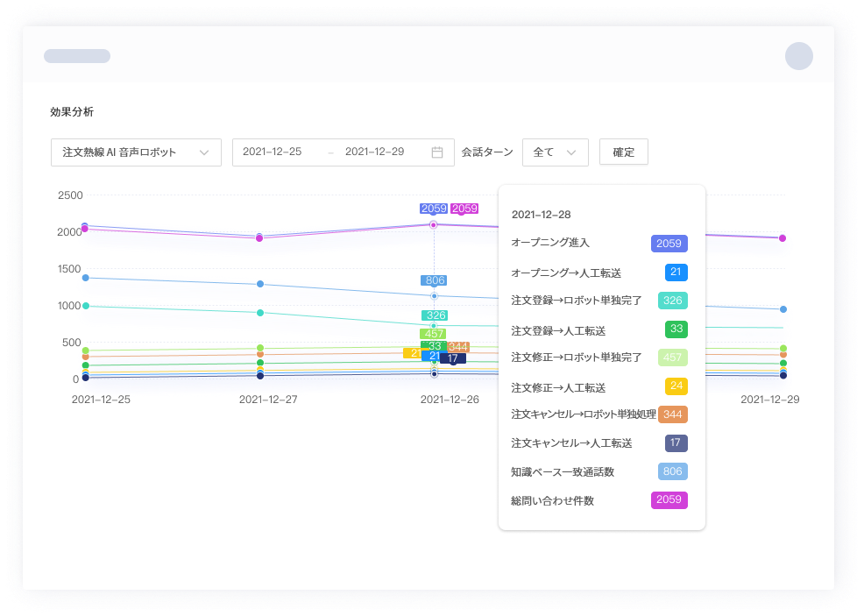Click the magenta data point at 2021-12-29
Screen dimensions: 864x616
(x=783, y=238)
